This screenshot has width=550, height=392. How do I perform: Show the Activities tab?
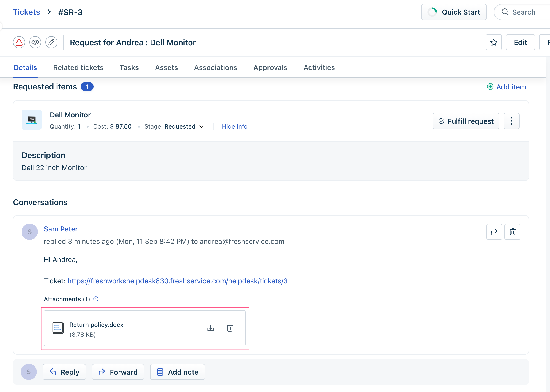319,68
